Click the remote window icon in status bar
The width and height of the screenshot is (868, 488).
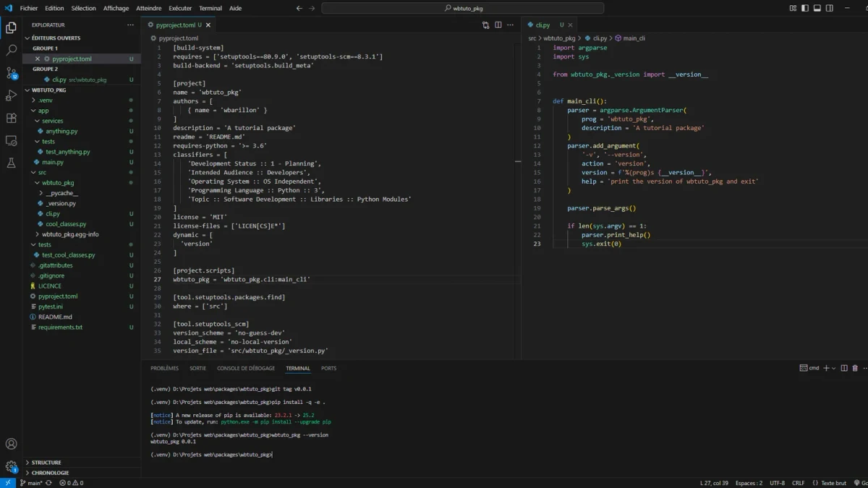[7, 482]
